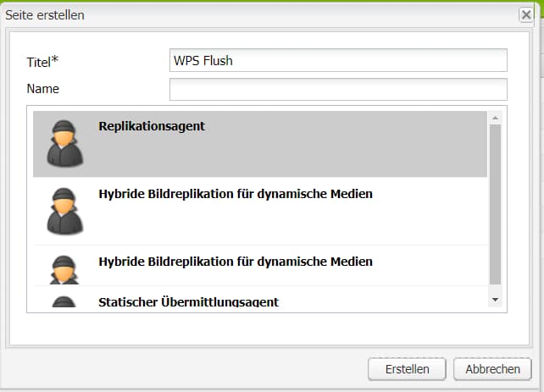Click the first Hybride Bildreplikation agent icon

coord(65,211)
